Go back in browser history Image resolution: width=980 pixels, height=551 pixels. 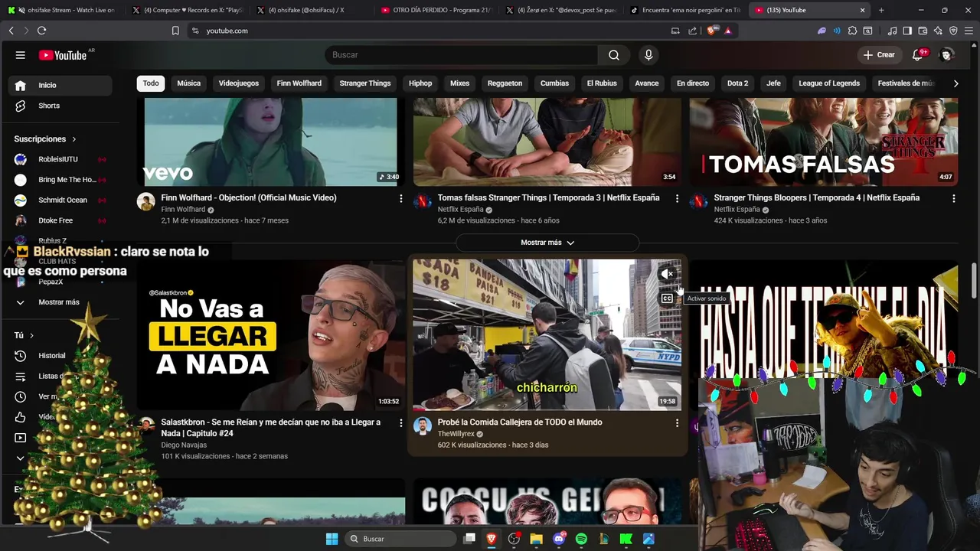click(x=11, y=31)
